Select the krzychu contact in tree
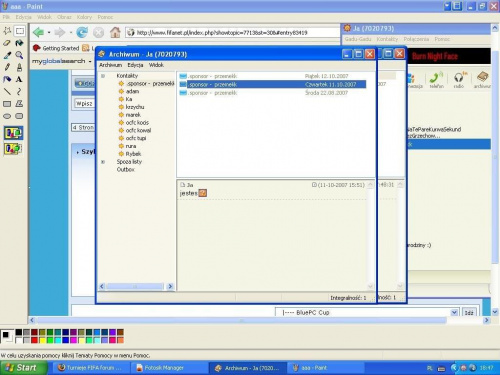Screen dimensions: 500x375 (135, 107)
